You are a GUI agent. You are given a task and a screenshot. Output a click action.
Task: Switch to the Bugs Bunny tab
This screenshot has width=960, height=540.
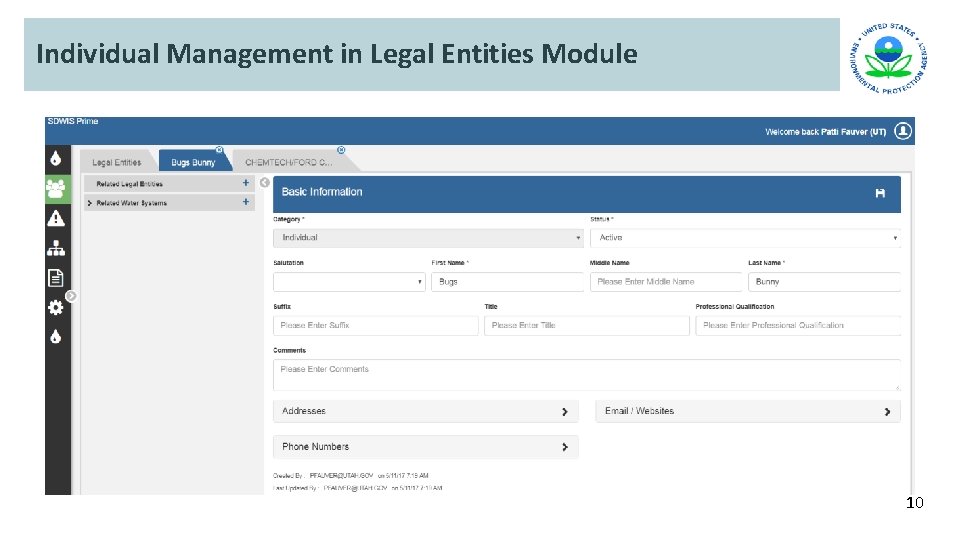193,162
